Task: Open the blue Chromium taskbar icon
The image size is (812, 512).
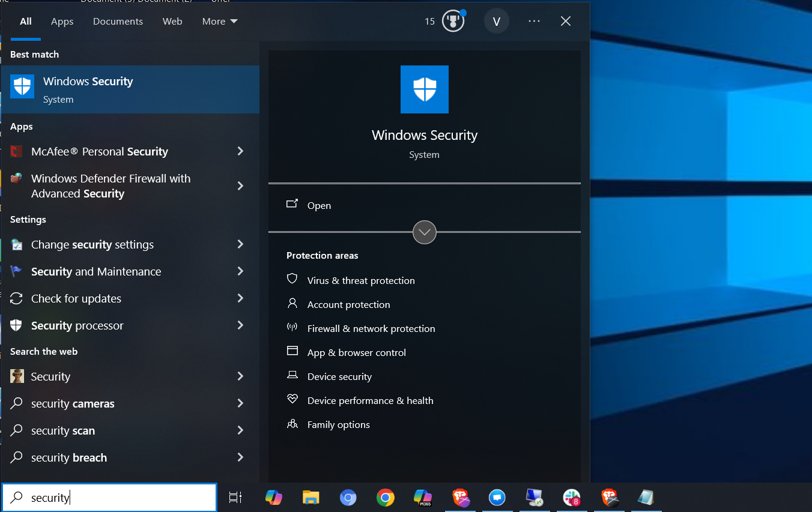Action: (x=348, y=498)
